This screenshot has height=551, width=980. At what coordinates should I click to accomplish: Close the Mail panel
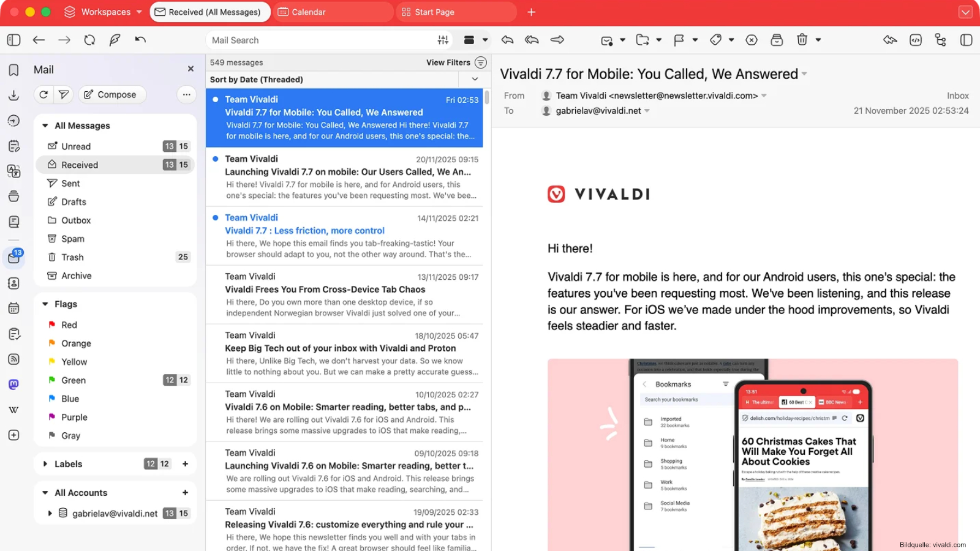click(190, 69)
